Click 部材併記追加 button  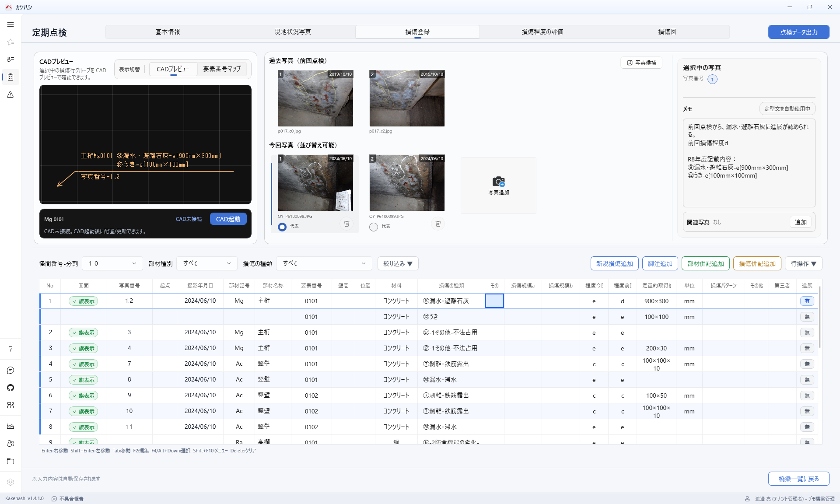coord(705,263)
